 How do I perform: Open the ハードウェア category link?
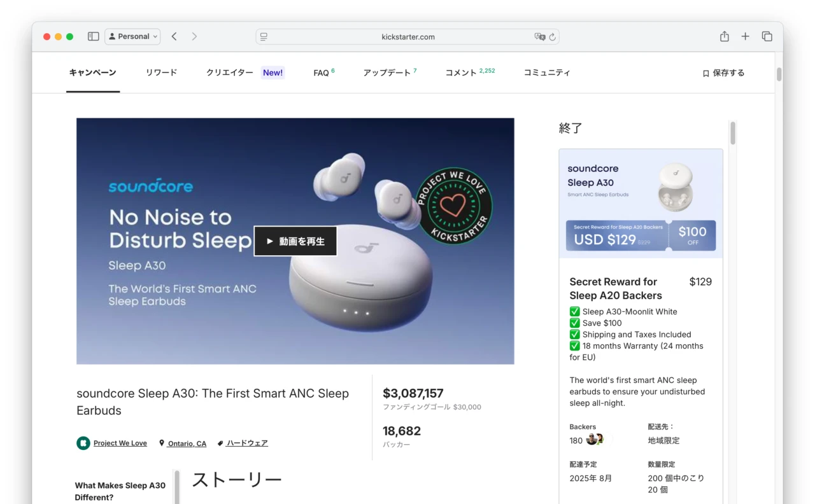[247, 443]
